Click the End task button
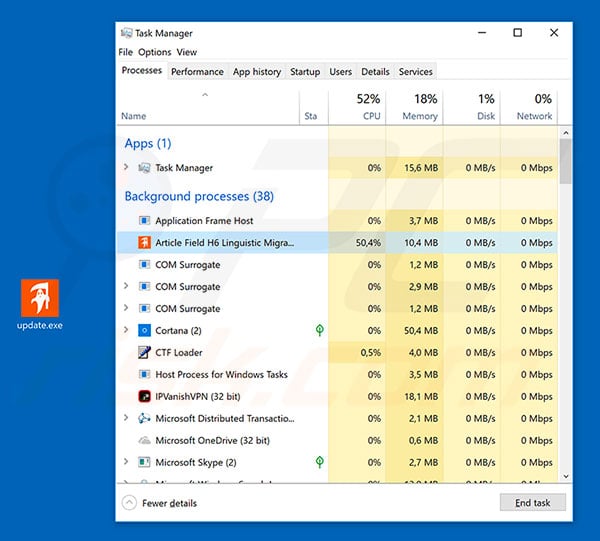Screen dimensions: 600x541 tap(533, 502)
